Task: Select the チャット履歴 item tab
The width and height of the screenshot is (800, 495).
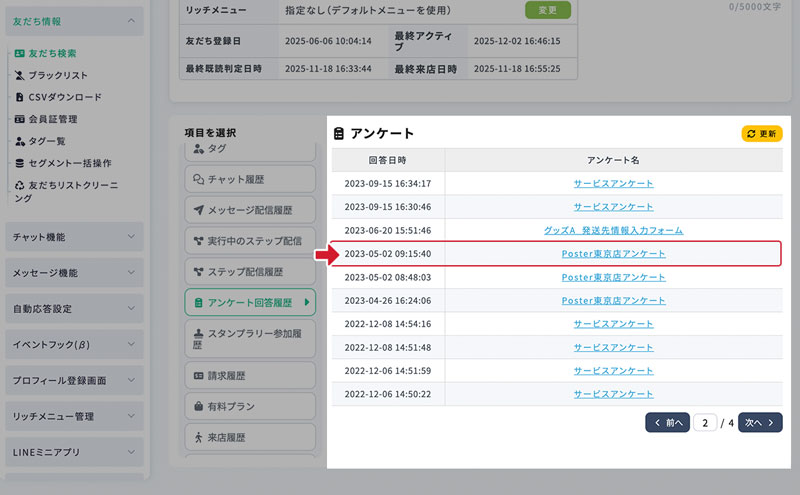Action: [250, 179]
